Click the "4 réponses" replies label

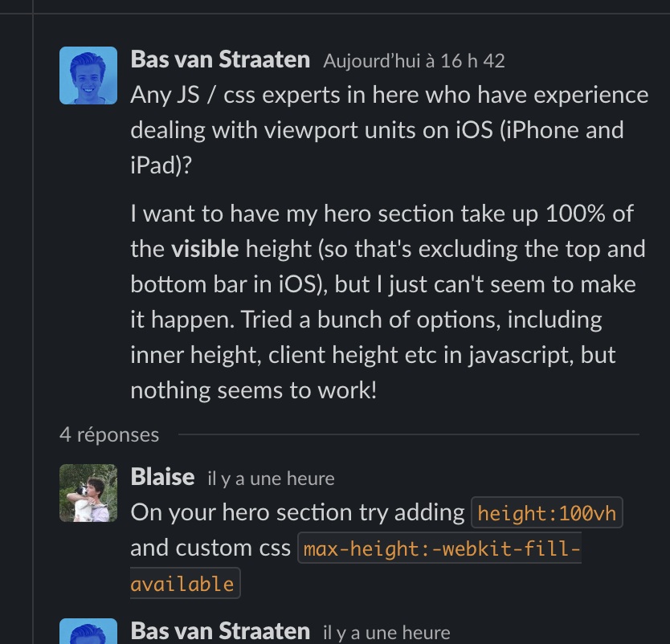pyautogui.click(x=109, y=434)
